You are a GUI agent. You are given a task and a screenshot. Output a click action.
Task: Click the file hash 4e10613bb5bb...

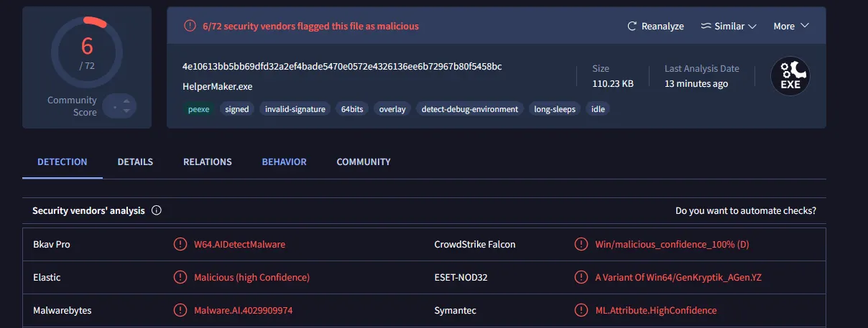pos(342,67)
